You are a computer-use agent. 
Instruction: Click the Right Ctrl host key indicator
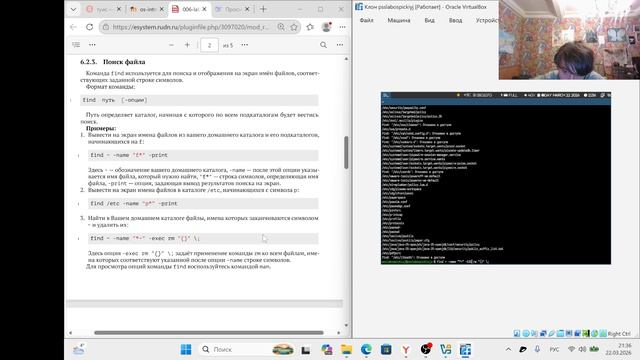pos(619,333)
